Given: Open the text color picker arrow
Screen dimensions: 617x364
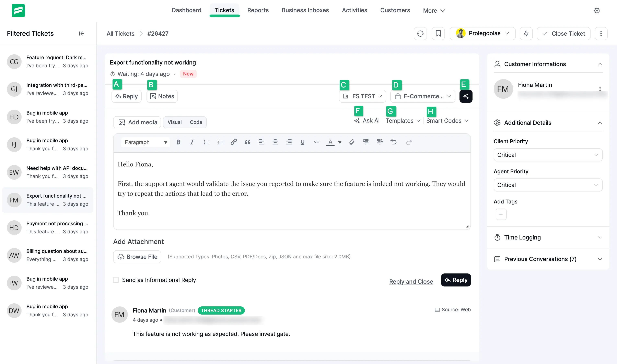Looking at the screenshot, I should tap(340, 142).
